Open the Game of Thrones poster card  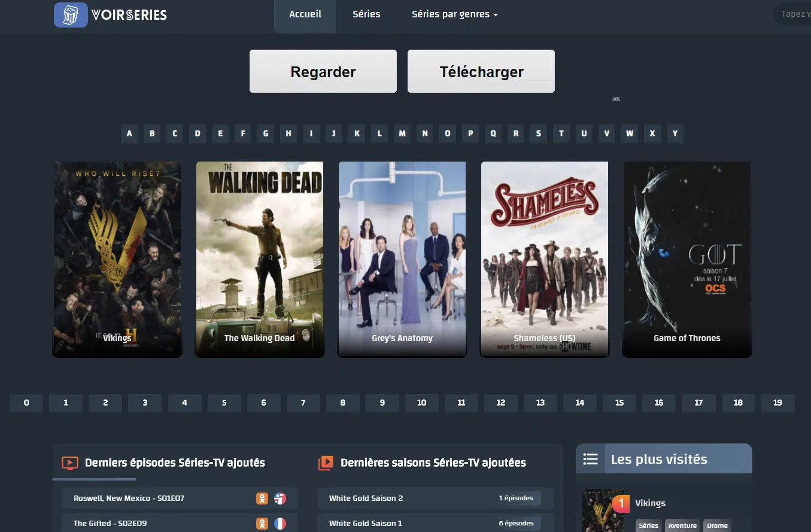[x=687, y=259]
